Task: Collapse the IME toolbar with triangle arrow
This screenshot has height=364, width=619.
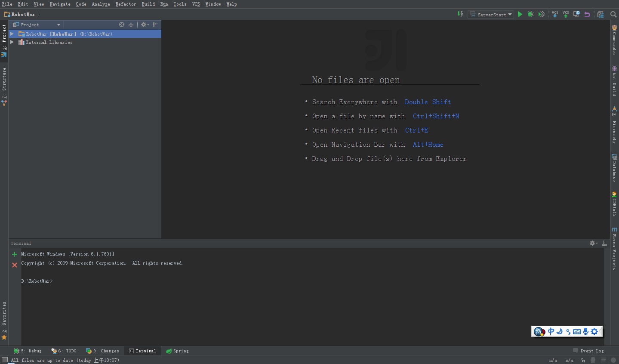Action: click(601, 331)
